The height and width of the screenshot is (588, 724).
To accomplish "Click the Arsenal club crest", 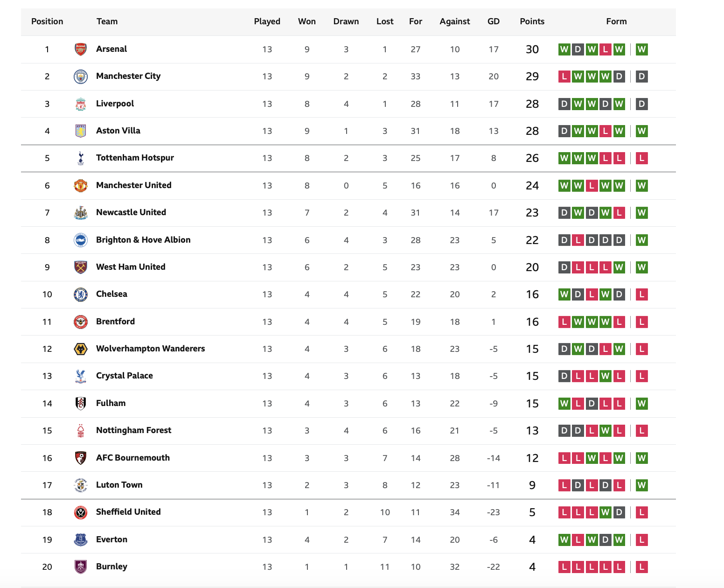I will (x=81, y=49).
